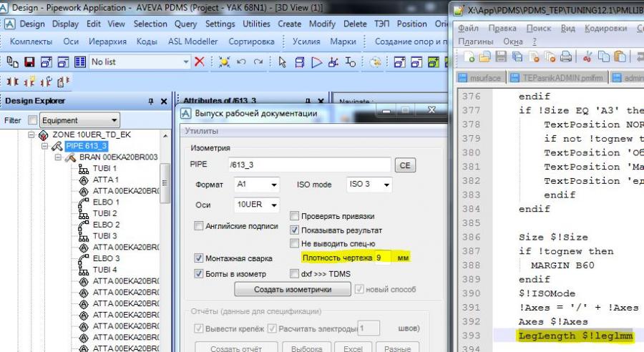This screenshot has width=644, height=352.
Task: Select ELBO 2 in the Design Explorer tree
Action: [x=106, y=225]
